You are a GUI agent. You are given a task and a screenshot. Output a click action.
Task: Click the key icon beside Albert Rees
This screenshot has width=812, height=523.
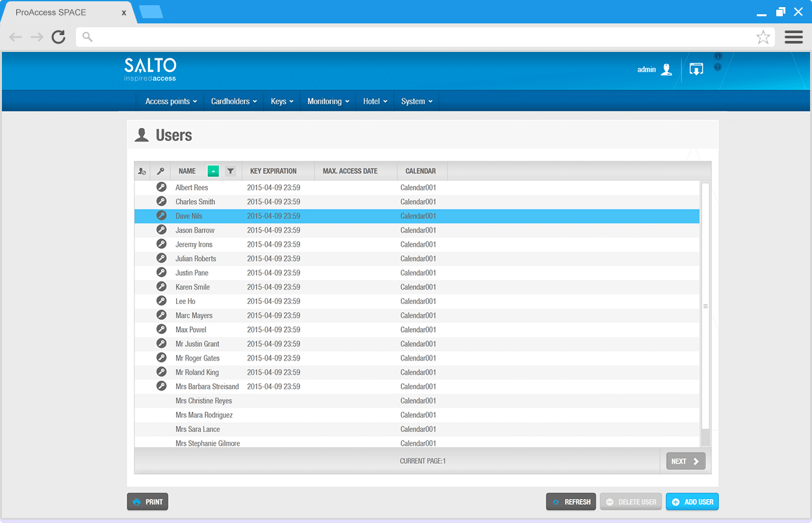coord(162,187)
